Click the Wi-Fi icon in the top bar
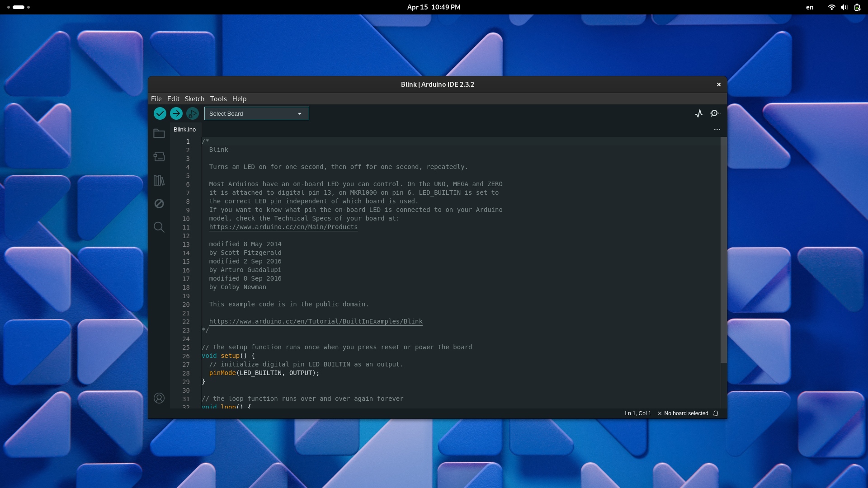 point(831,7)
